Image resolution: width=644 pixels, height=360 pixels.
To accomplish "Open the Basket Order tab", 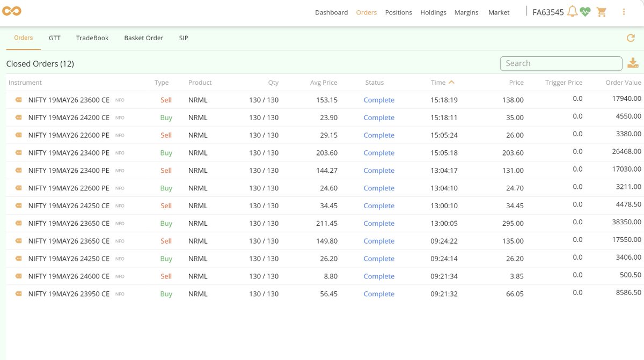I will click(144, 38).
